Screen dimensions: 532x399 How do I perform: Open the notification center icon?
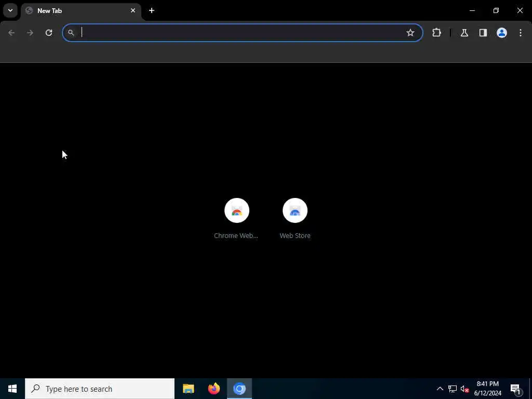click(x=516, y=389)
